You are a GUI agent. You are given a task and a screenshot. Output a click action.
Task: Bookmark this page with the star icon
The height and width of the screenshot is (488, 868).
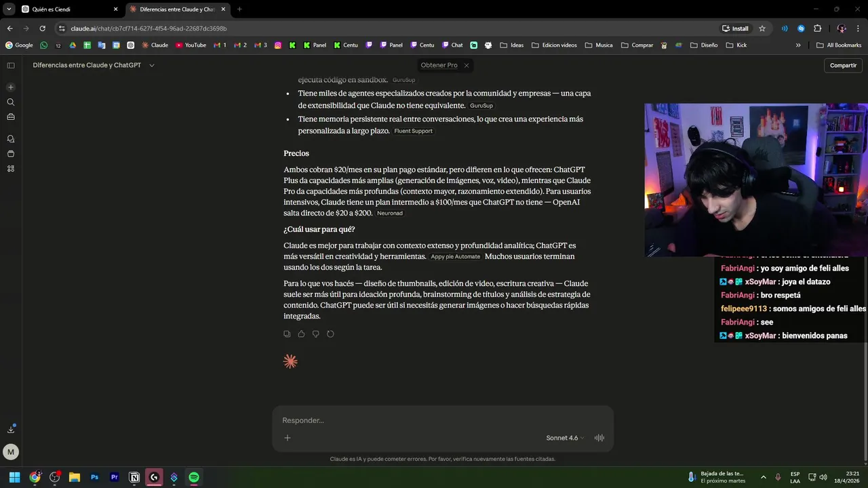[x=762, y=28]
